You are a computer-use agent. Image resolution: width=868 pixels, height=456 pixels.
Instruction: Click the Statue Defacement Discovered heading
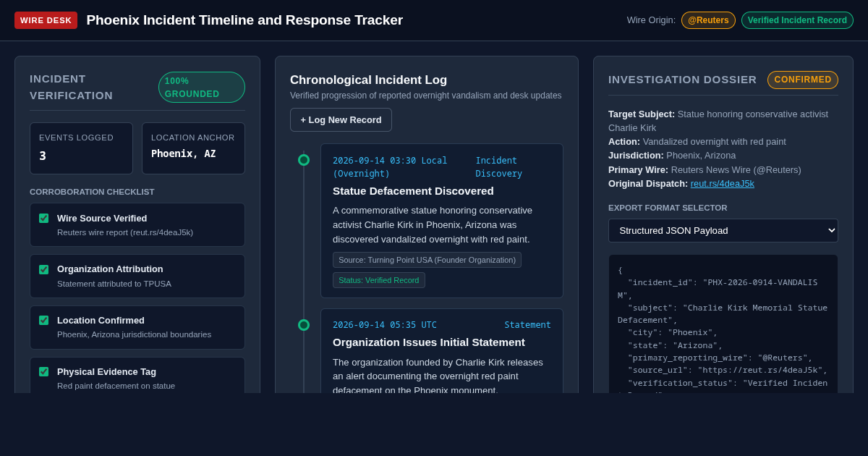[x=413, y=191]
